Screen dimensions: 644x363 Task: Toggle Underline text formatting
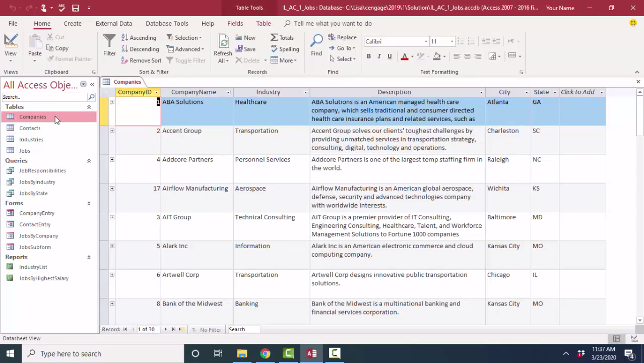390,56
